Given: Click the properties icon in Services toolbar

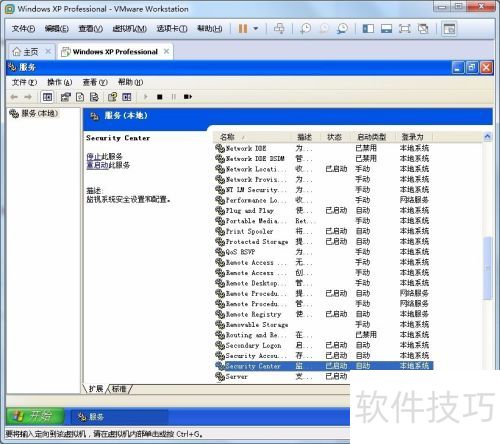Looking at the screenshot, I should pos(65,97).
